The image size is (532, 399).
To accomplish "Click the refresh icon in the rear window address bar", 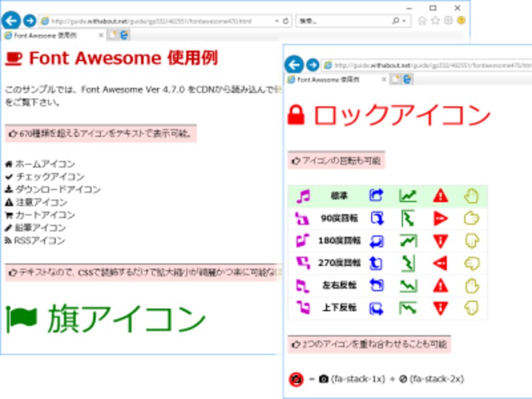I will 286,21.
